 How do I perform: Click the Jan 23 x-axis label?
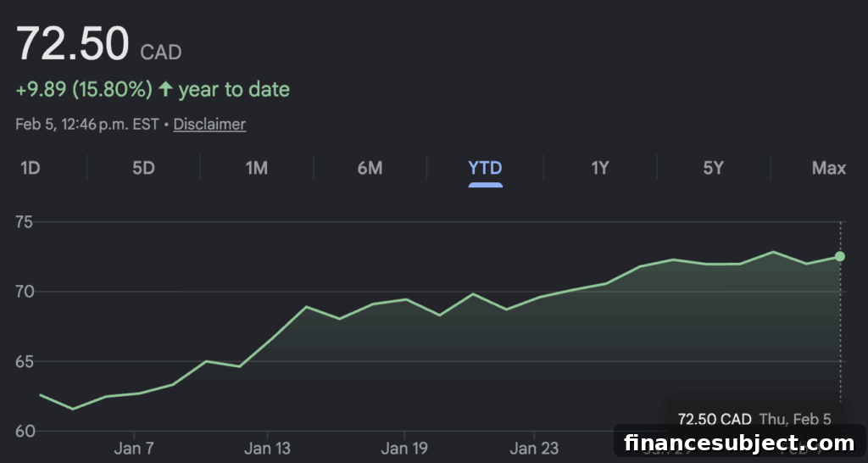click(534, 448)
